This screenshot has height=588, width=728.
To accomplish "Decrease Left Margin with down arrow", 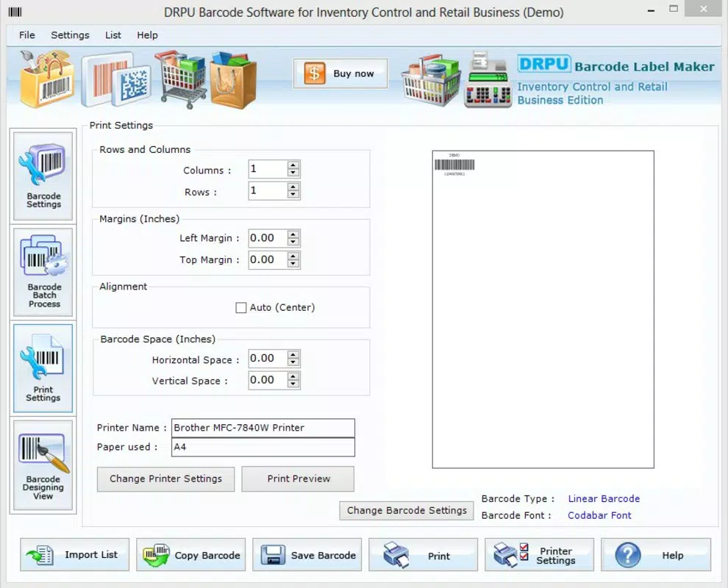I will click(293, 242).
